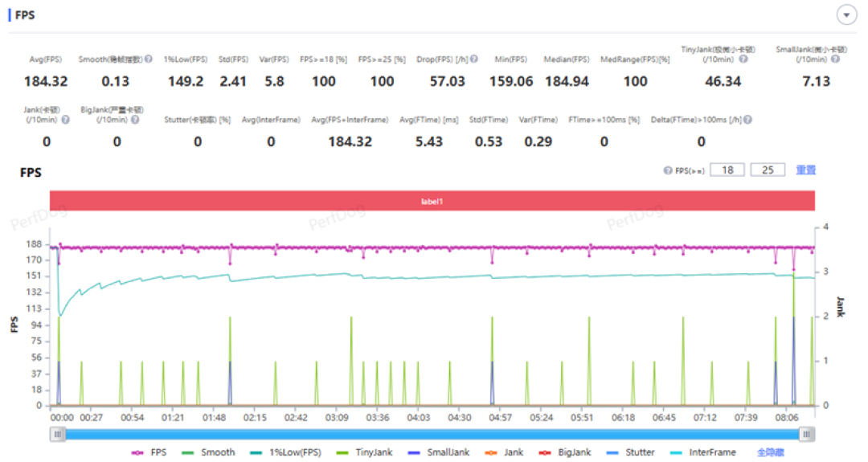
Task: Grab the left handle of range slider
Action: [x=58, y=435]
